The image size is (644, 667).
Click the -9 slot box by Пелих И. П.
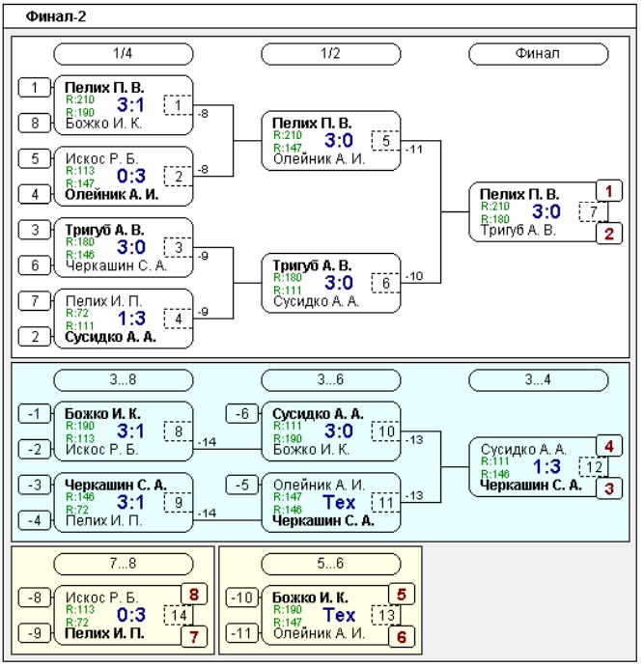(x=35, y=633)
